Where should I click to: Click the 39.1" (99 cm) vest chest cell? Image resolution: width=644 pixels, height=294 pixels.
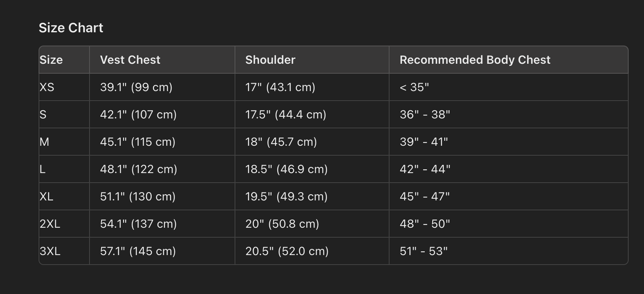(x=136, y=87)
